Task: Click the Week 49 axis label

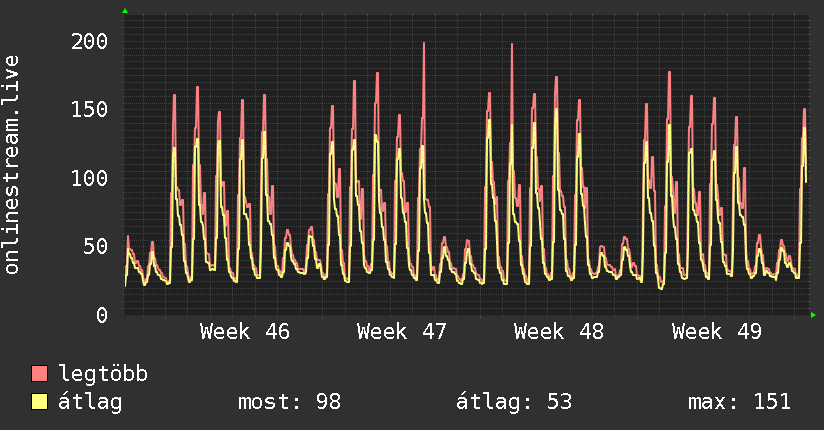Action: click(x=716, y=332)
